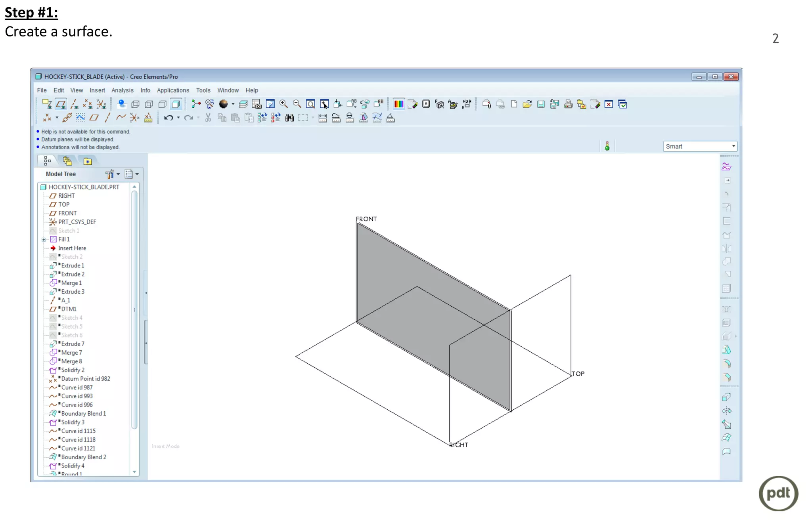812x525 pixels.
Task: Toggle datum axis display on/off
Action: pos(74,104)
